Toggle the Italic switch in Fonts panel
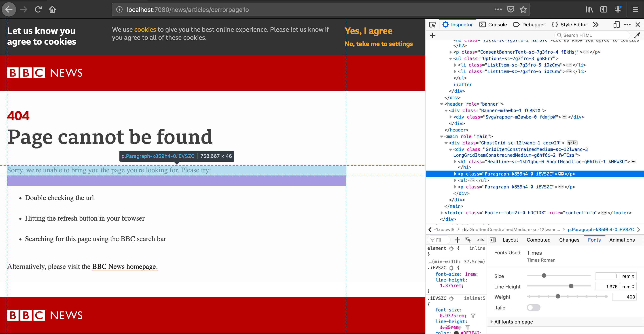Screen dimensions: 644x334 pos(533,307)
